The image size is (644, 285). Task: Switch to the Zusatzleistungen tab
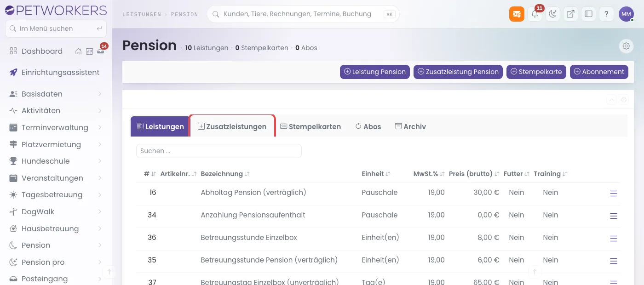click(x=232, y=126)
